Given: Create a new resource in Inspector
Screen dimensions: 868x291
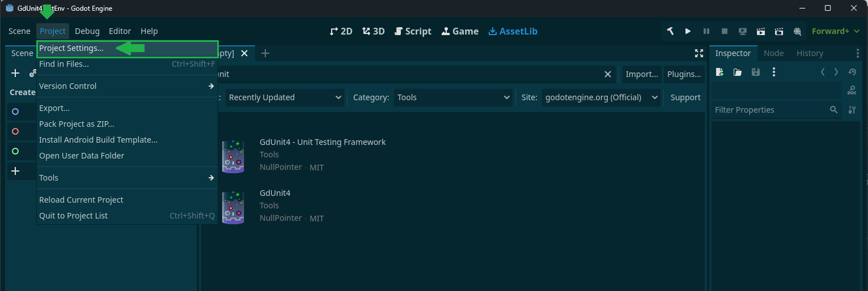Looking at the screenshot, I should tap(719, 72).
